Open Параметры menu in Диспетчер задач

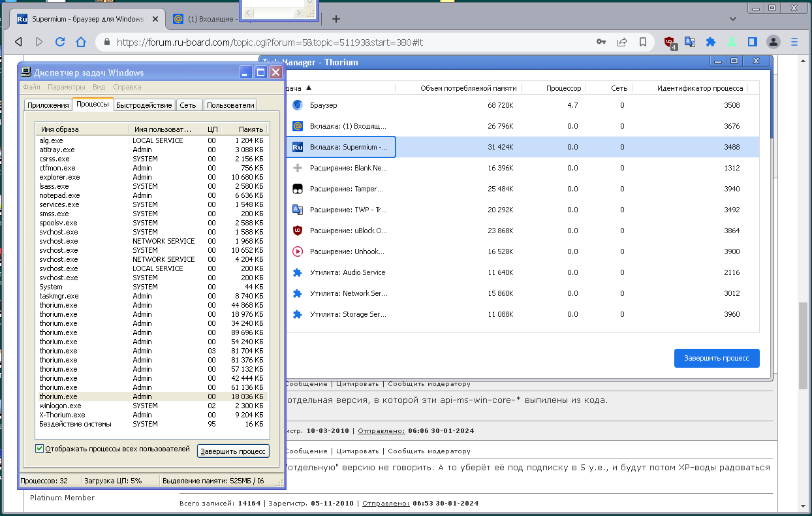(x=67, y=87)
